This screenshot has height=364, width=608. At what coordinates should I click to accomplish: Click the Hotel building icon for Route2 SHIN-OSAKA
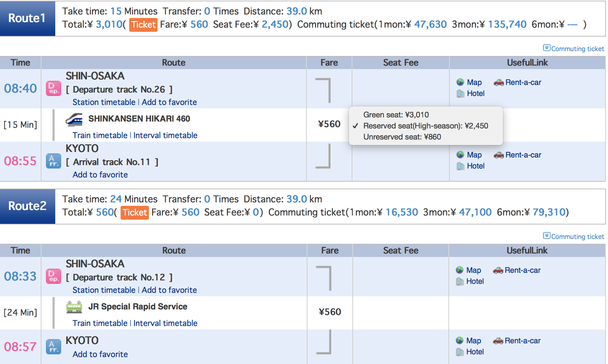click(460, 282)
